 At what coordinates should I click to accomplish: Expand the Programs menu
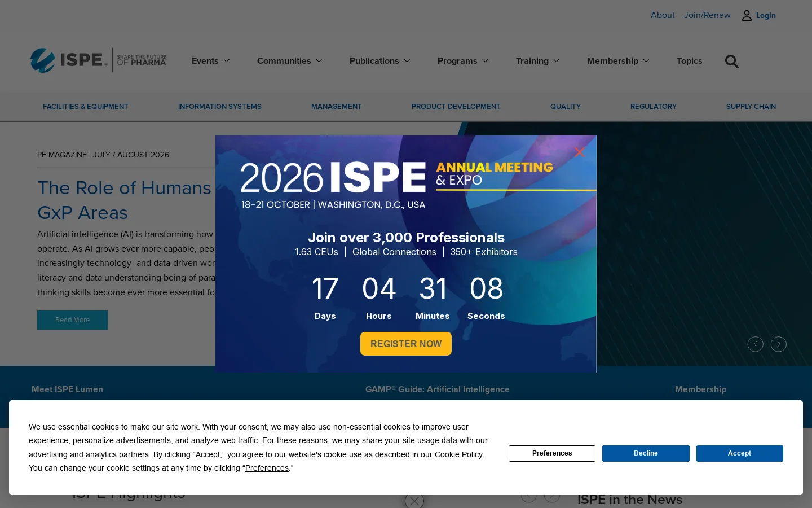pos(463,61)
